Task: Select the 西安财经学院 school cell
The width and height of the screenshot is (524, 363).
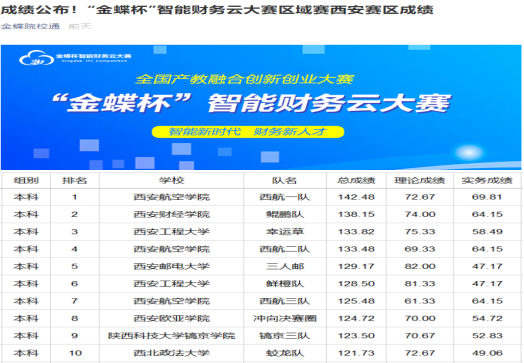Action: pyautogui.click(x=171, y=214)
